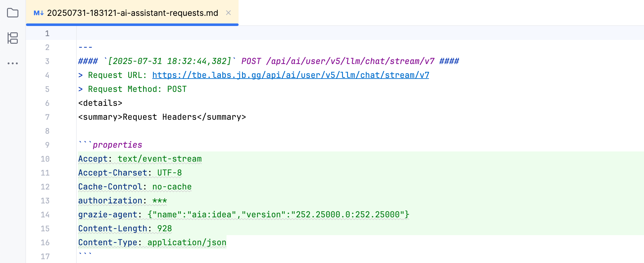The image size is (644, 263).
Task: Open the Project folder tool window
Action: point(13,13)
